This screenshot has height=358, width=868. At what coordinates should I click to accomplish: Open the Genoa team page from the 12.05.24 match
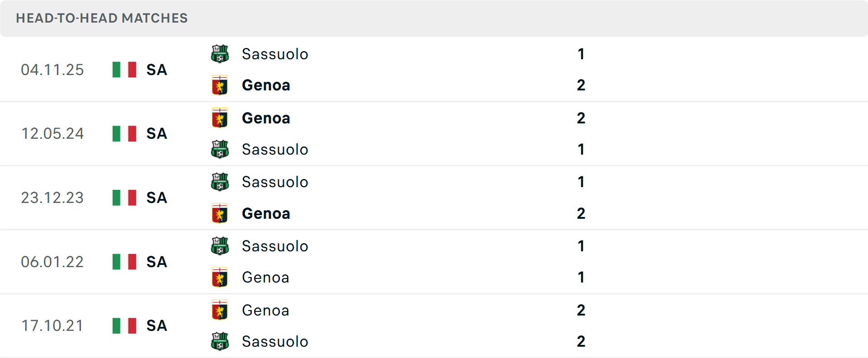pos(266,118)
